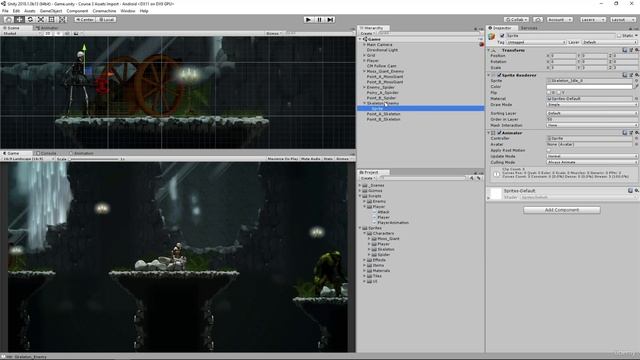640x360 pixels.
Task: Enable Flip X checkbox
Action: tap(549, 93)
